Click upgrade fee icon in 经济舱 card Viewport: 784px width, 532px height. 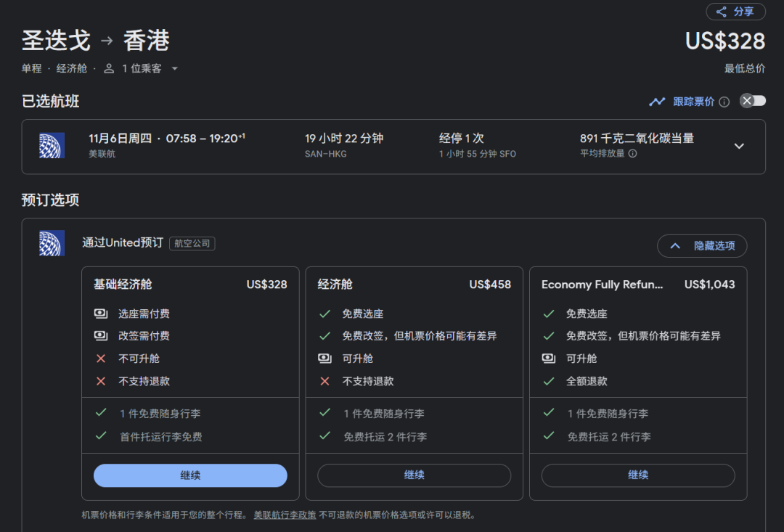point(324,359)
